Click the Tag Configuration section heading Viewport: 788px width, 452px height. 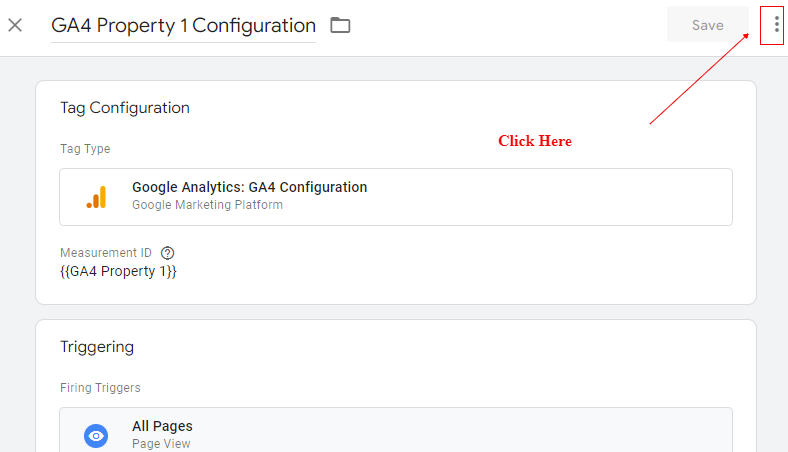(125, 108)
